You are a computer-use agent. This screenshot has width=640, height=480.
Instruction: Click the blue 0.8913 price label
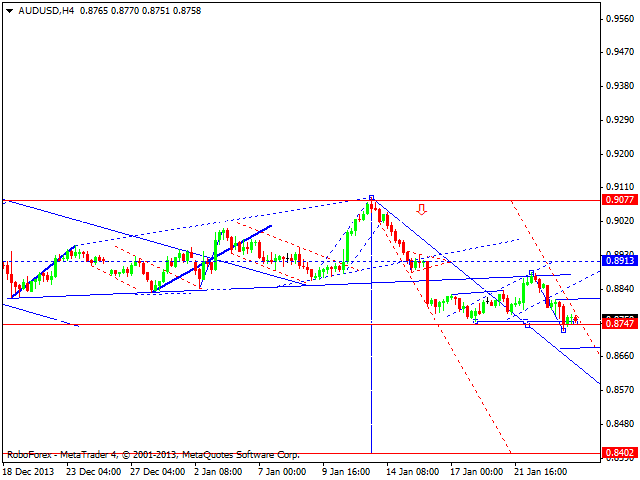[x=618, y=261]
